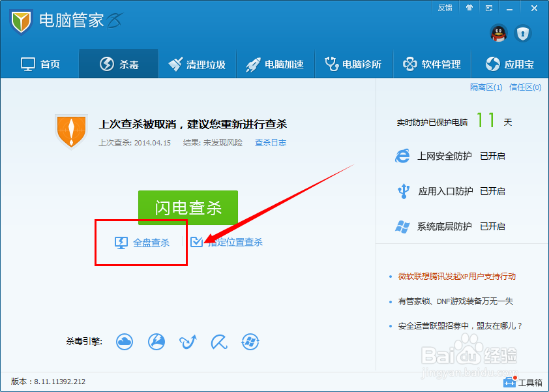Open the 隔离区(1) quarantine list
The height and width of the screenshot is (392, 549).
(x=486, y=87)
